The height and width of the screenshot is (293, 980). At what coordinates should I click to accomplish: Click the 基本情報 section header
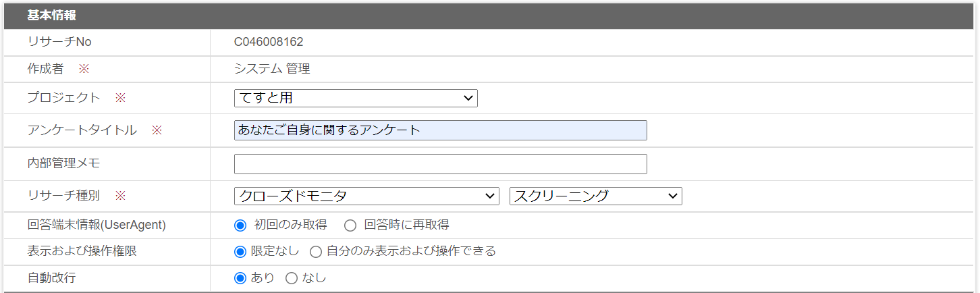[51, 16]
